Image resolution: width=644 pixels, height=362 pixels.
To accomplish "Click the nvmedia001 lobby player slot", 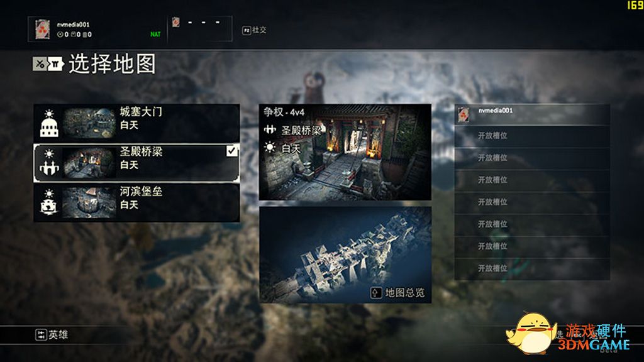I will [532, 114].
